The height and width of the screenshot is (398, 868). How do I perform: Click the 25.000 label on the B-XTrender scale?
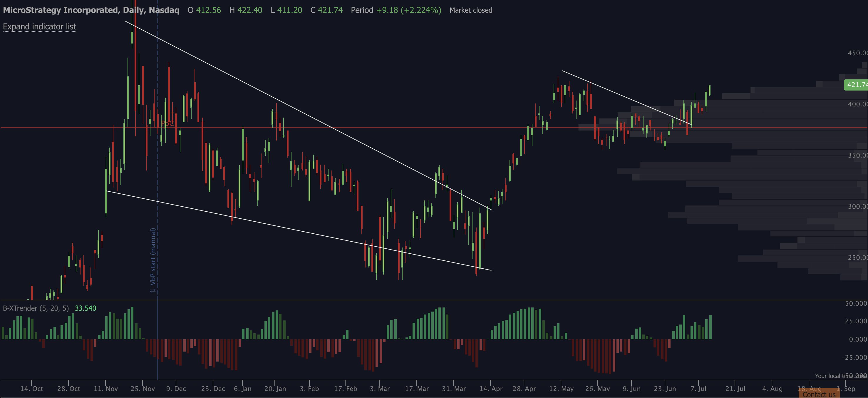coord(856,321)
